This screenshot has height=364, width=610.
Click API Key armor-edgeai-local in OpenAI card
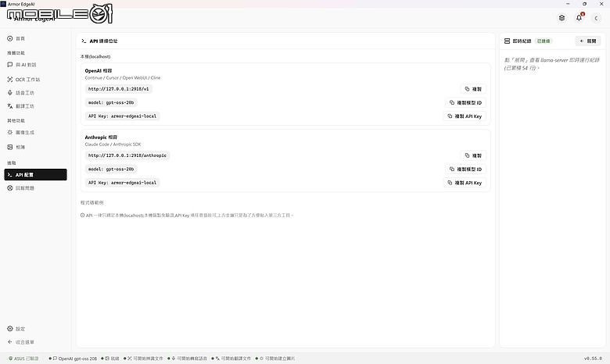click(x=122, y=116)
